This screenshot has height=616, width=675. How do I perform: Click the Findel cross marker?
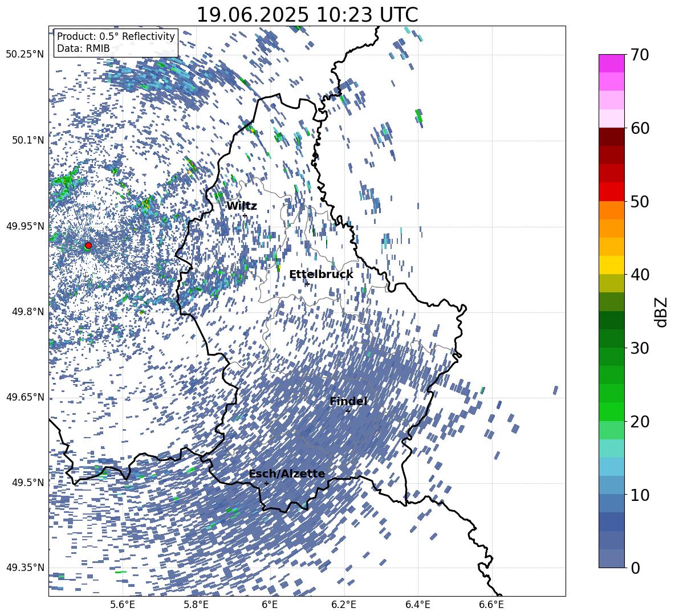click(x=348, y=411)
